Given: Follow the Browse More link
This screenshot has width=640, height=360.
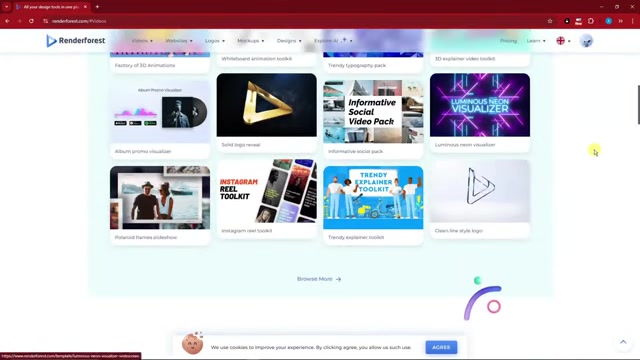Looking at the screenshot, I should (x=319, y=279).
